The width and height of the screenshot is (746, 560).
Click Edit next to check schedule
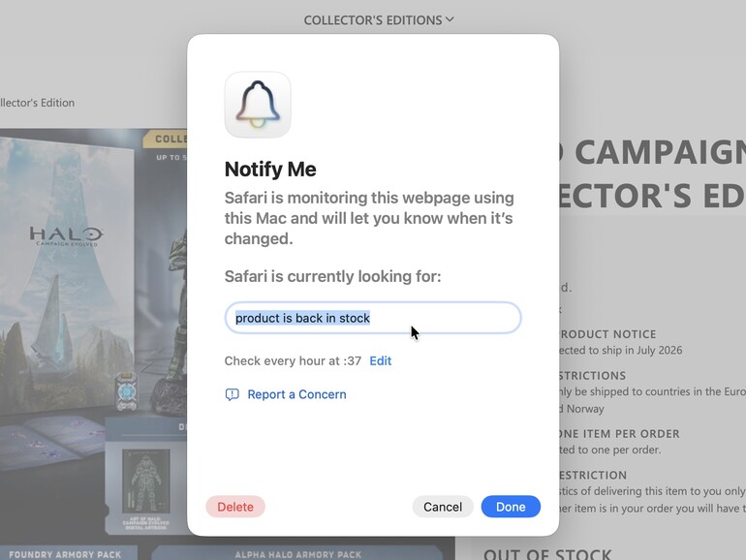click(x=380, y=360)
